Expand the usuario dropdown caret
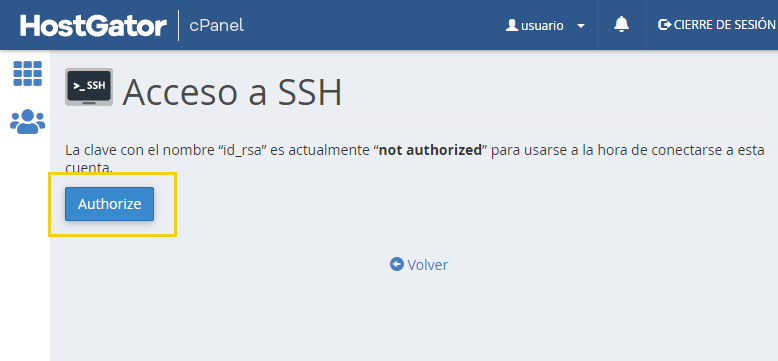This screenshot has width=778, height=361. tap(581, 26)
